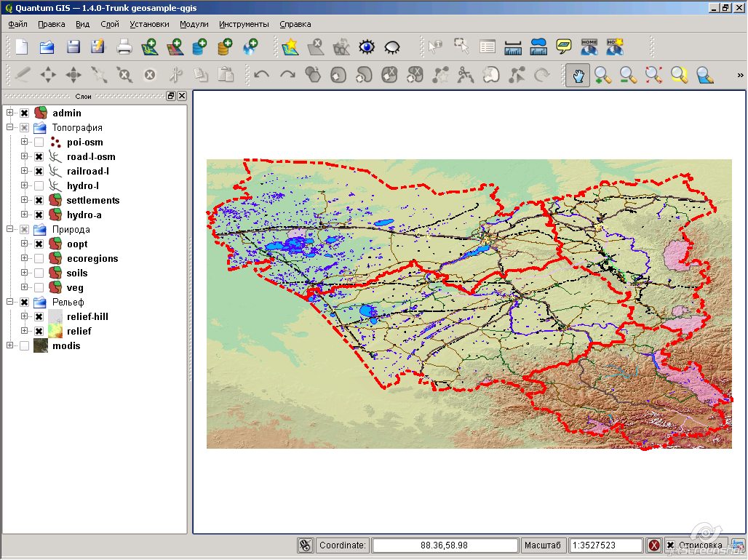The image size is (748, 560).
Task: Zoom to full extent with the arrows magnifier
Action: (653, 75)
